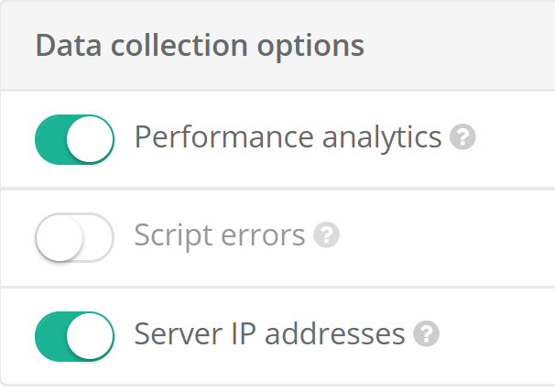The width and height of the screenshot is (555, 392).
Task: Open help icon next to Performance analytics
Action: pyautogui.click(x=463, y=138)
